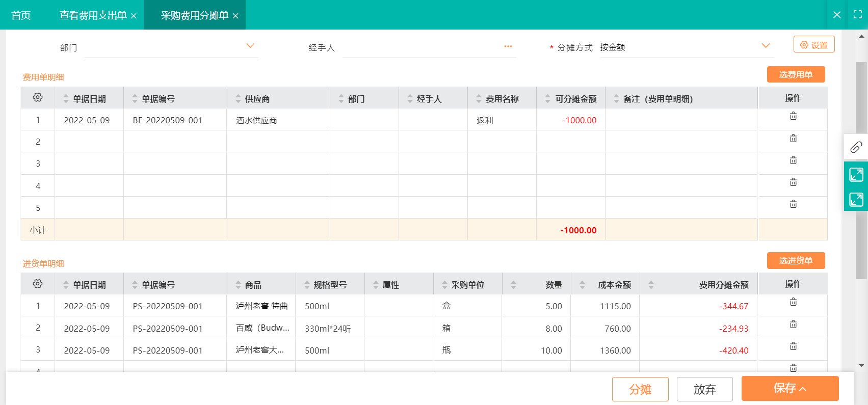The width and height of the screenshot is (868, 405).
Task: Delete the 酒水供应商 expense row
Action: tap(793, 116)
